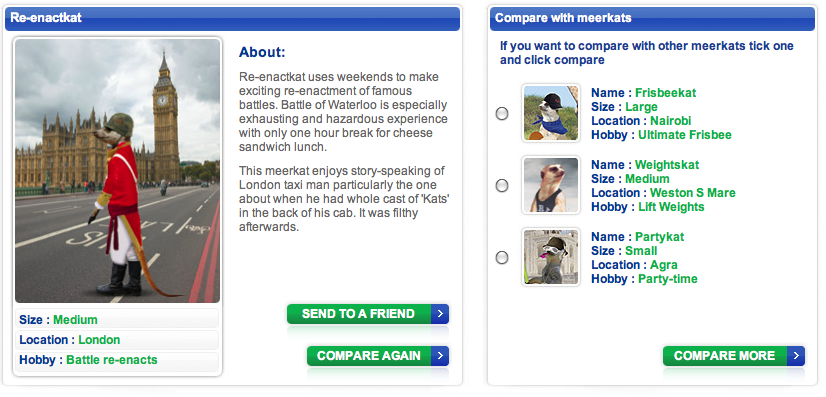Click the Partykat thumbnail image
The width and height of the screenshot is (826, 397).
pyautogui.click(x=551, y=257)
